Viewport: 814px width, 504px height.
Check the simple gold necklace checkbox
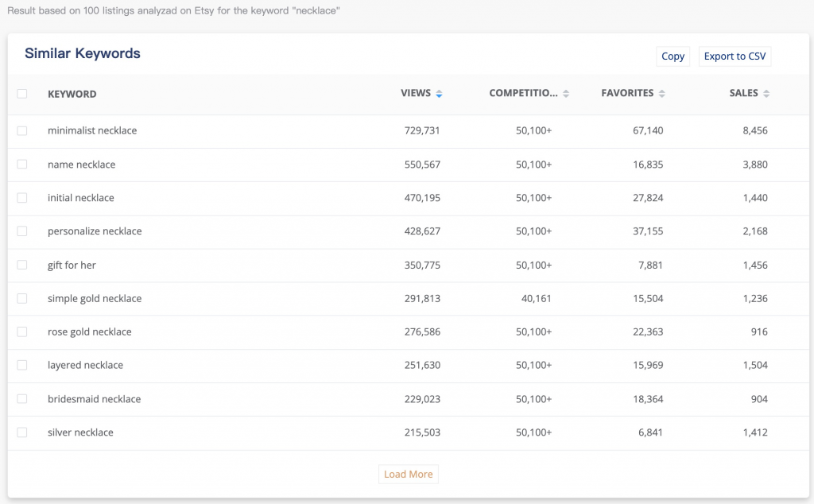(x=22, y=298)
